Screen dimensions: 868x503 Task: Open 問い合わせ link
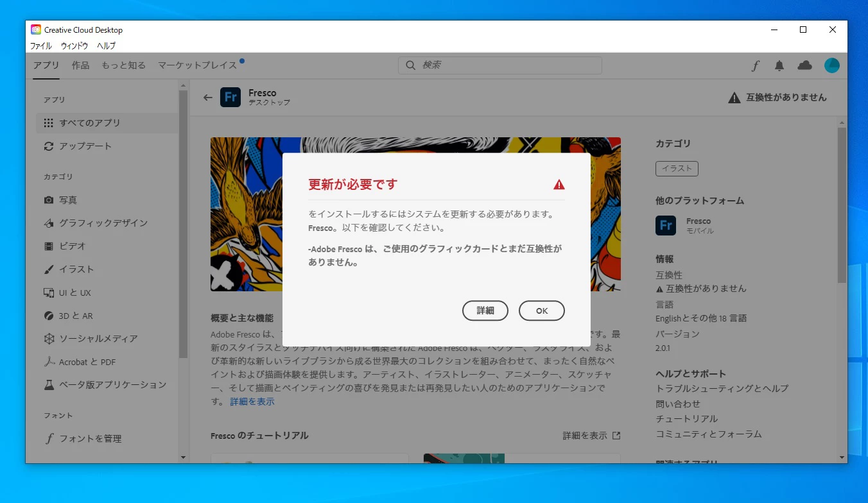tap(678, 404)
